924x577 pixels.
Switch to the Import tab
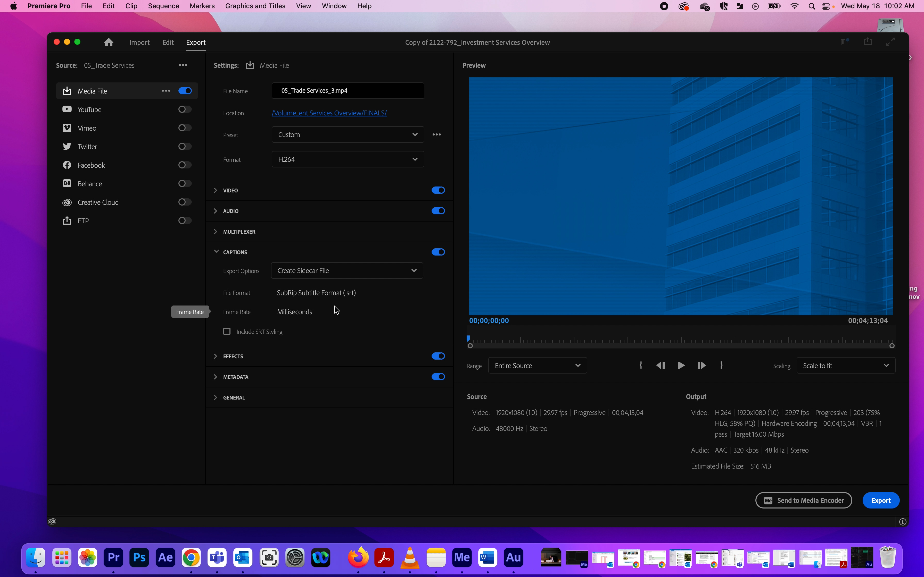[x=139, y=42]
